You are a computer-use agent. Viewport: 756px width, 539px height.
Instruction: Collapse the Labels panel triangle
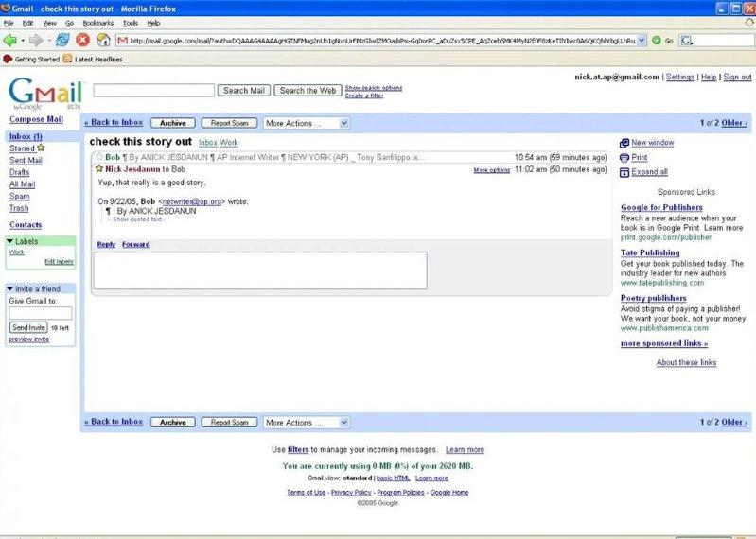pos(10,241)
